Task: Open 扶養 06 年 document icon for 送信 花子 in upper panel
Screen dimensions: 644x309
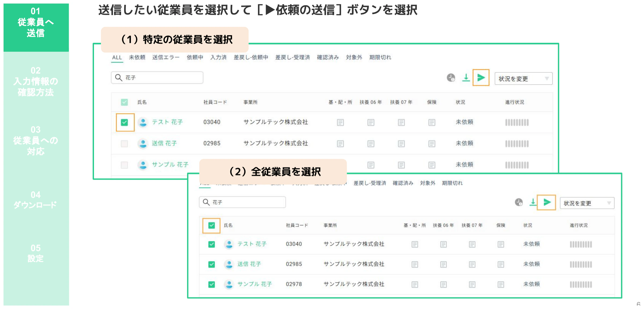Action: coord(371,144)
